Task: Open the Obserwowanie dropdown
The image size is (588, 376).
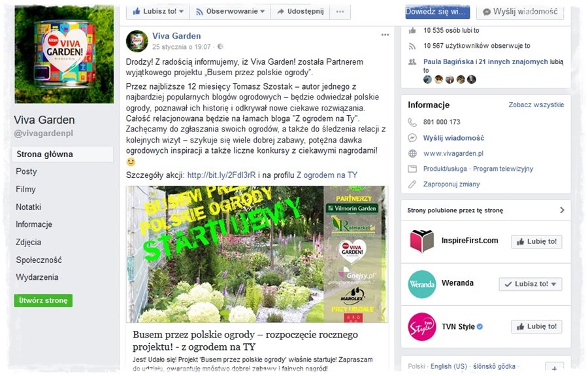Action: [230, 12]
